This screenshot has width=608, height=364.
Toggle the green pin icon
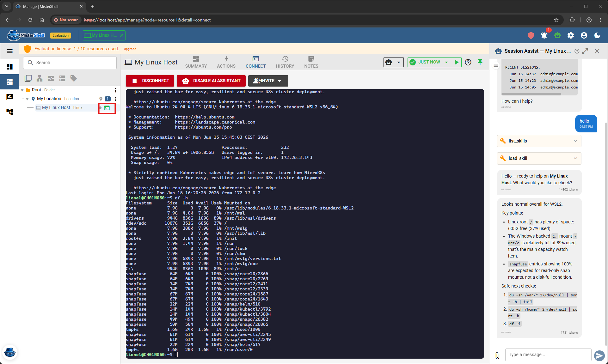(480, 62)
